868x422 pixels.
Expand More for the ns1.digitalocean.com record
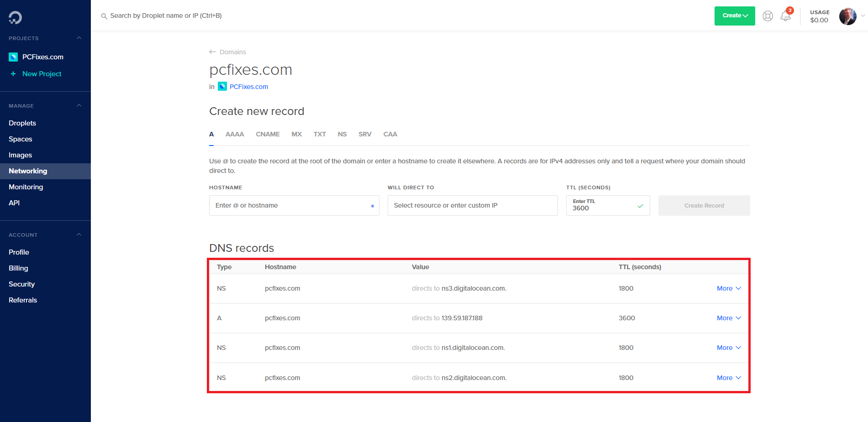coord(729,348)
